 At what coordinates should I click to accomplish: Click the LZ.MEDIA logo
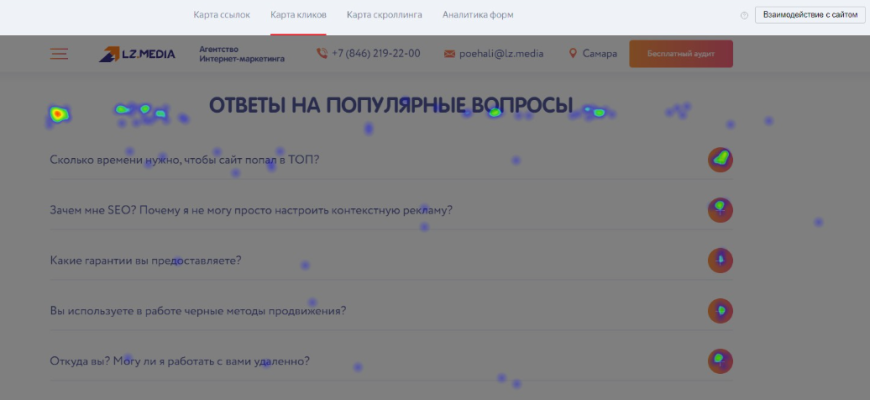coord(137,54)
